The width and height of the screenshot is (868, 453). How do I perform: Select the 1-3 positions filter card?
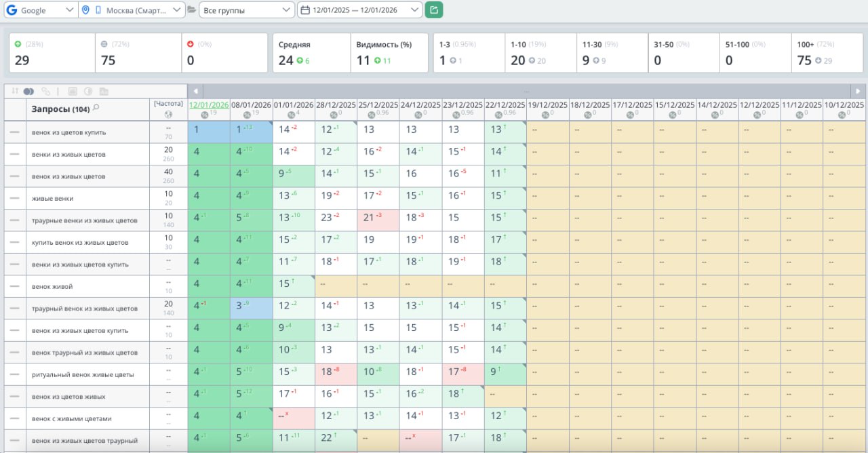(x=469, y=53)
